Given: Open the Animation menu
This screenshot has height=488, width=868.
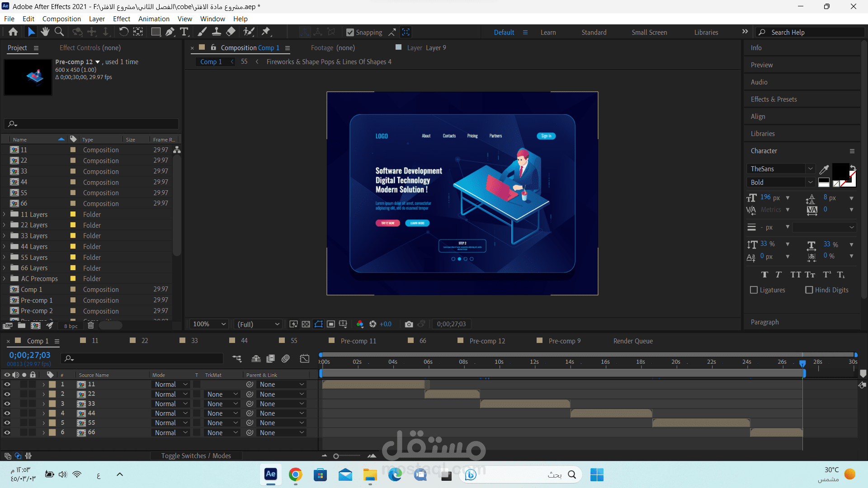Looking at the screenshot, I should [154, 19].
